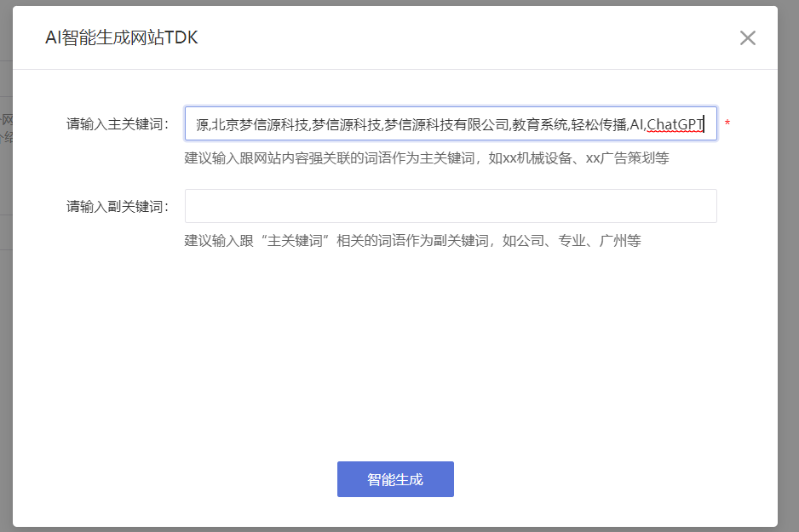Screen dimensions: 799x532
Task: Place cursor on AI keyword before ChatGPT
Action: 636,124
